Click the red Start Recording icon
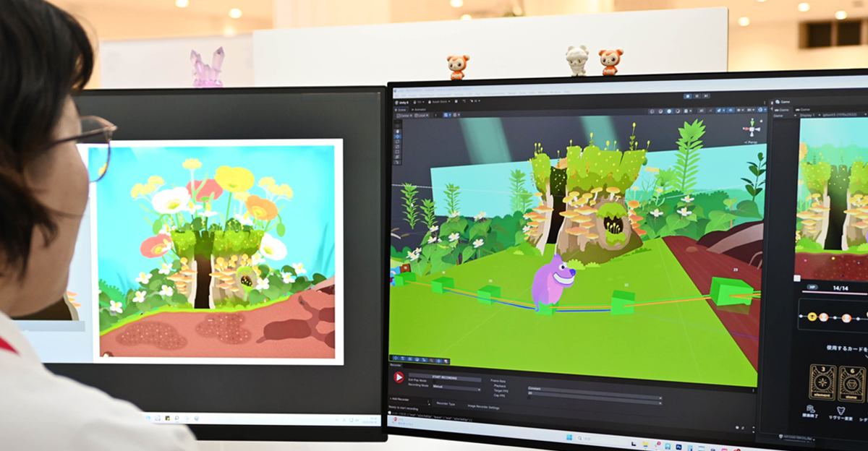This screenshot has height=451, width=868. click(x=399, y=377)
